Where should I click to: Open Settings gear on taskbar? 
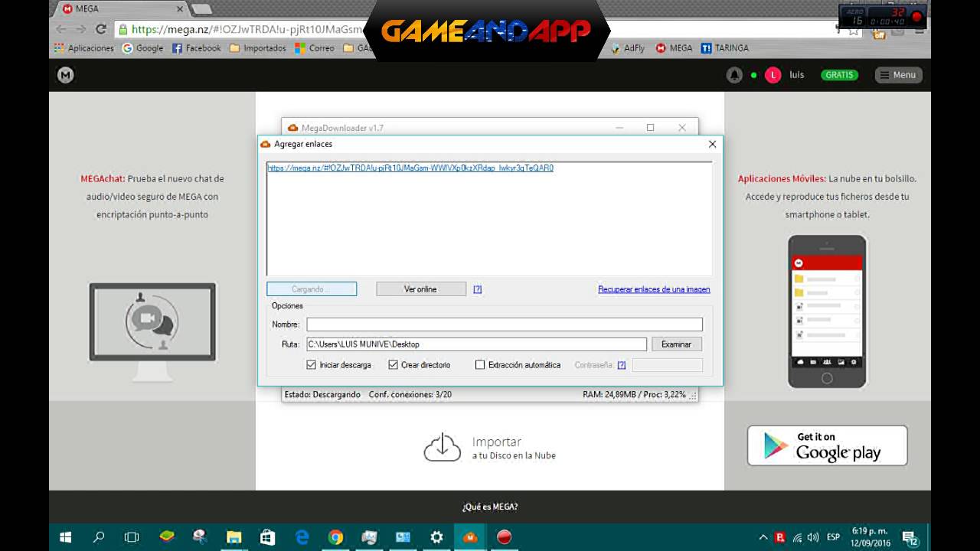tap(436, 537)
